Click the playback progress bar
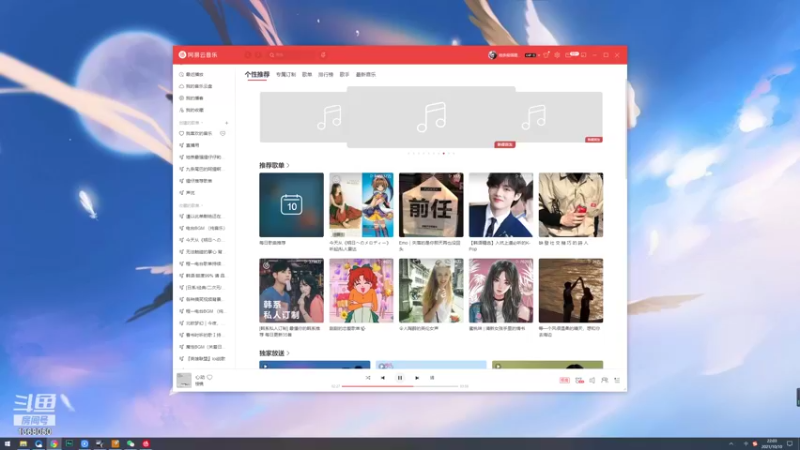This screenshot has width=800, height=450. click(x=400, y=386)
